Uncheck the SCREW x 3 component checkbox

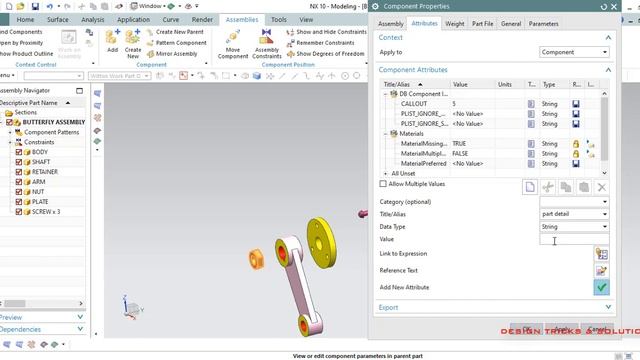tap(19, 212)
